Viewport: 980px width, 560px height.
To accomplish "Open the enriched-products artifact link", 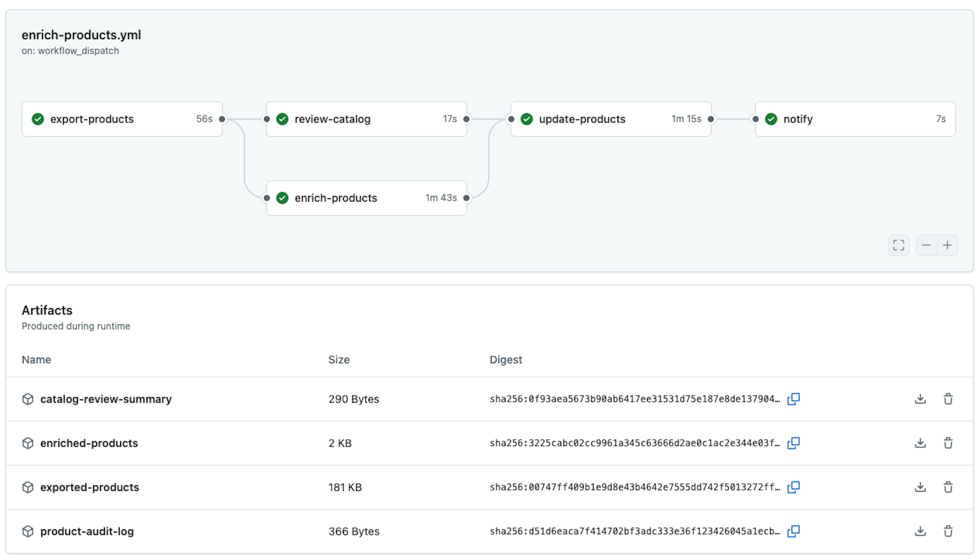I will click(x=89, y=443).
